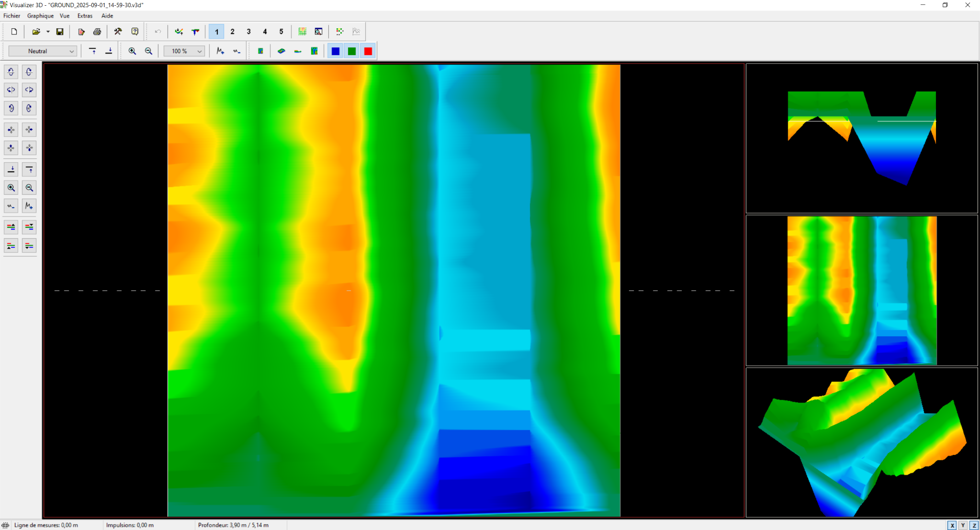980x530 pixels.
Task: Open the Neutral color scheme dropdown
Action: pos(43,51)
